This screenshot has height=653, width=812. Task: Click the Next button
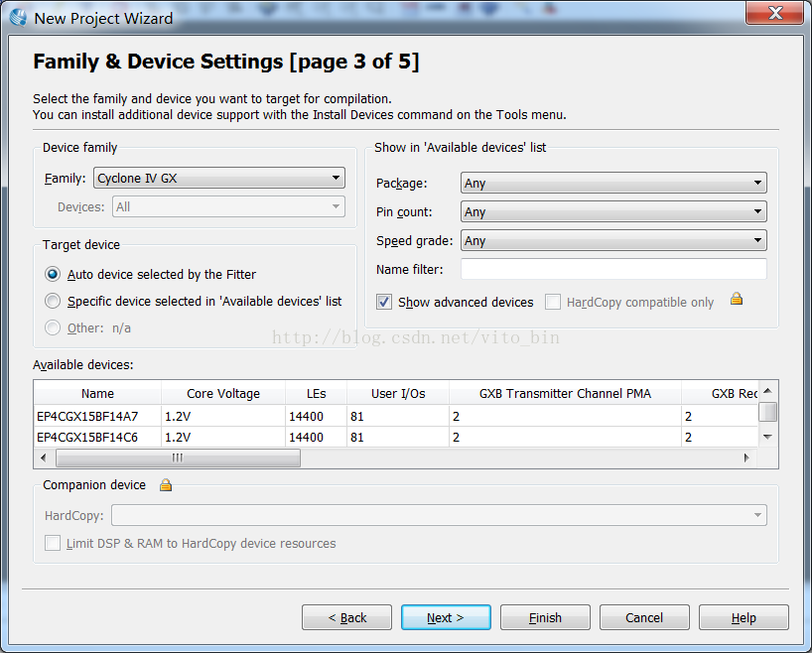click(446, 617)
